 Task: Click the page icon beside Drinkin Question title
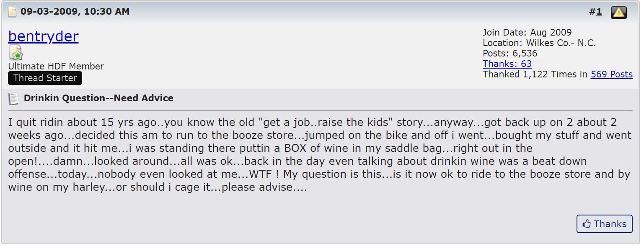click(x=14, y=99)
